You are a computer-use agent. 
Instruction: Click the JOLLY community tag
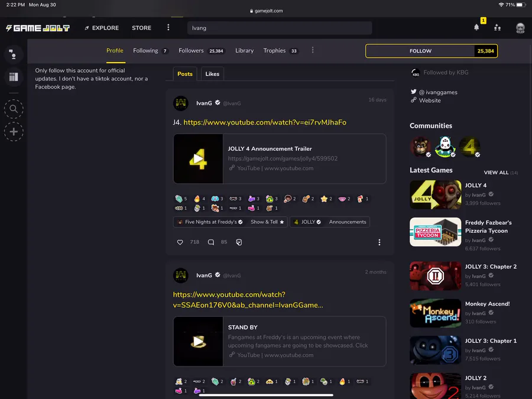pyautogui.click(x=307, y=222)
